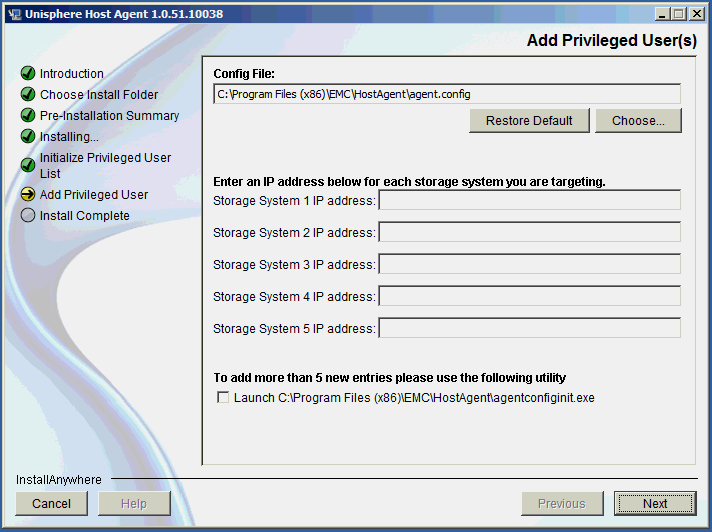712x532 pixels.
Task: Click the Restore Default button
Action: pos(529,121)
